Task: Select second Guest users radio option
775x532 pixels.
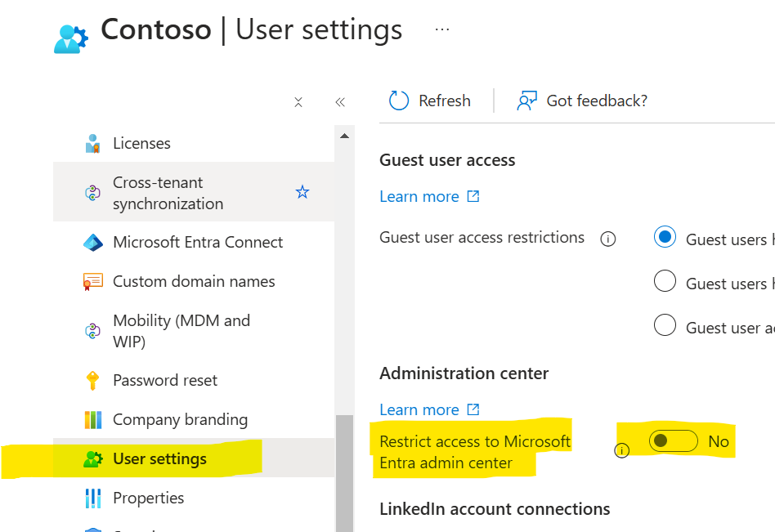Action: click(665, 280)
